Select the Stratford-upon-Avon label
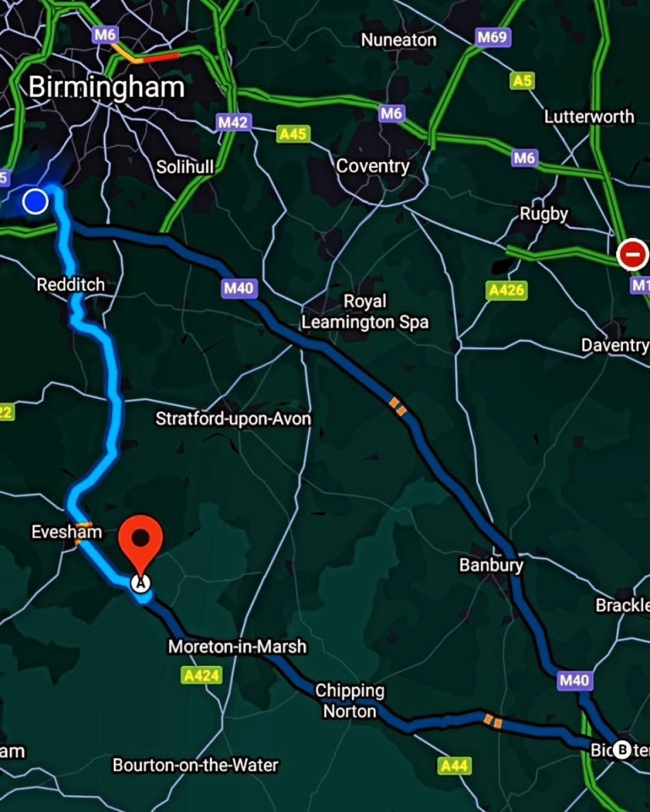This screenshot has width=650, height=812. [x=233, y=418]
